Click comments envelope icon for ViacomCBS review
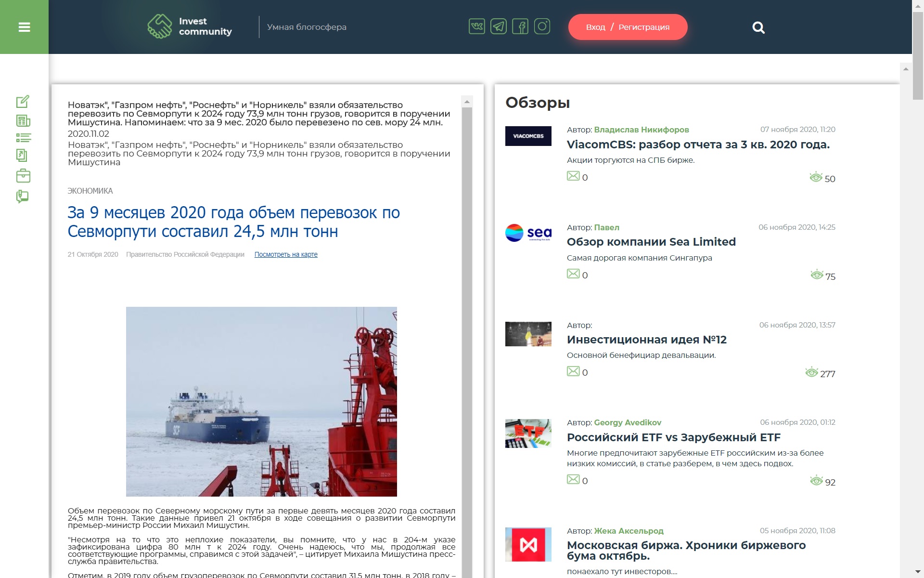Screen dimensions: 924x578 pyautogui.click(x=573, y=176)
